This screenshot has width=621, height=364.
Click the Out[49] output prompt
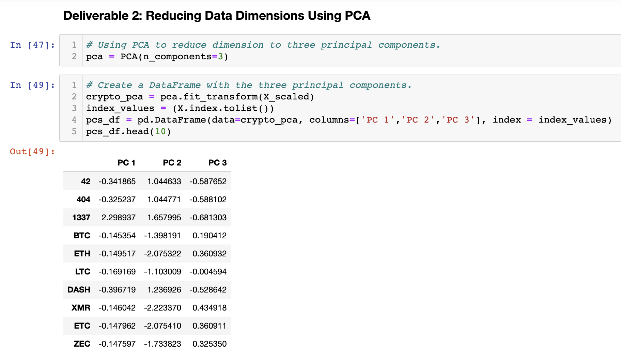(x=32, y=152)
